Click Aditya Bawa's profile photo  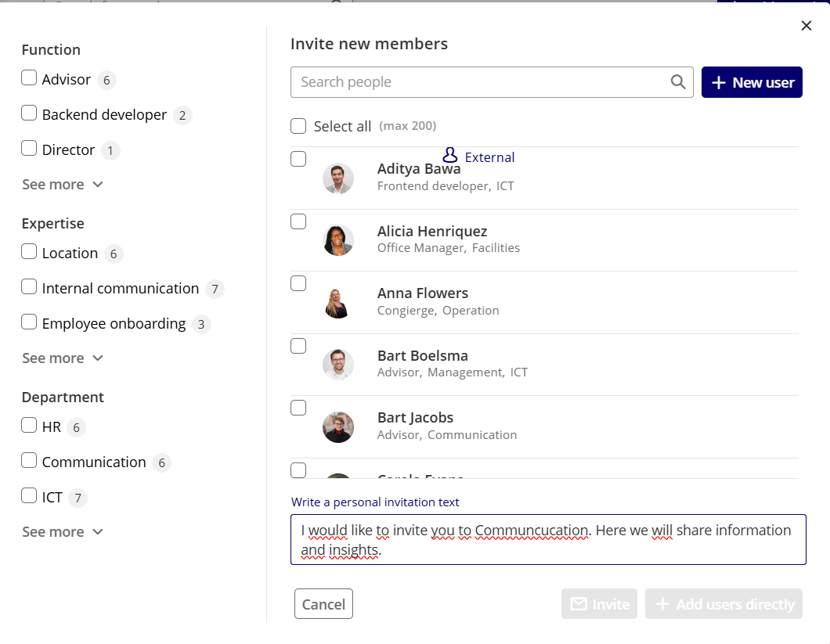(338, 178)
